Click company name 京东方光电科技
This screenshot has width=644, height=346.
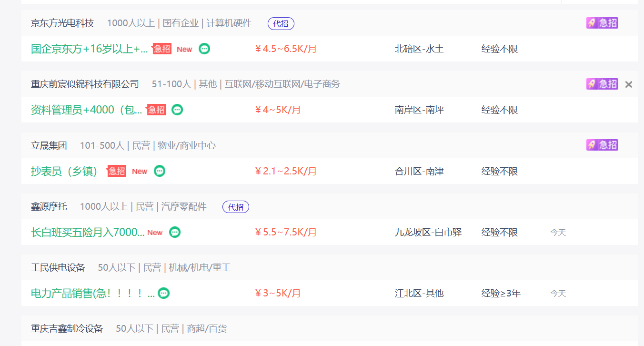[x=62, y=23]
